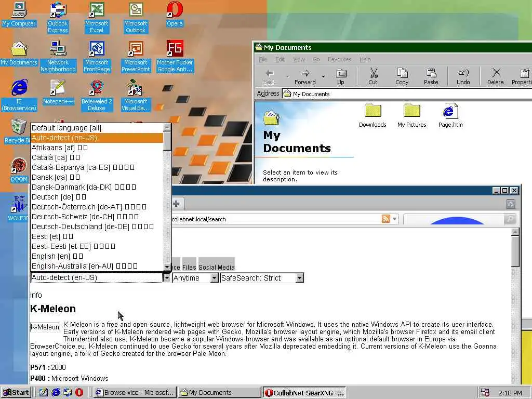Launch the Microsoft Visual Basic desktop shortcut
532x399 pixels.
136,96
